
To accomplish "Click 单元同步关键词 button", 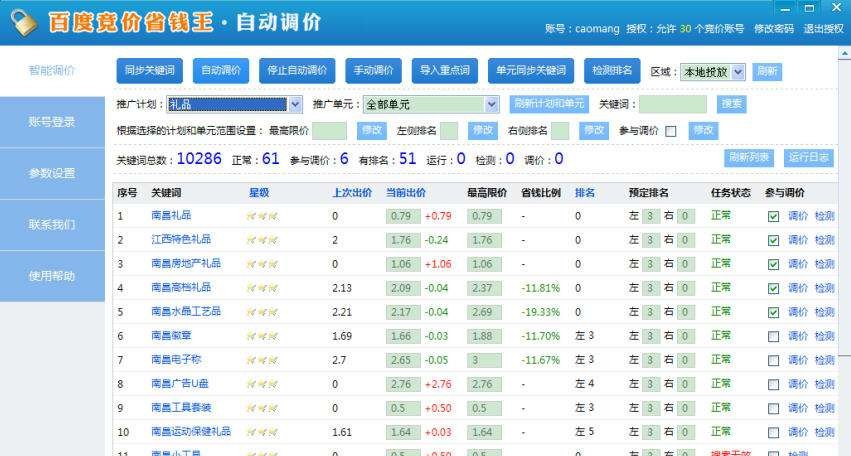I will pos(531,71).
